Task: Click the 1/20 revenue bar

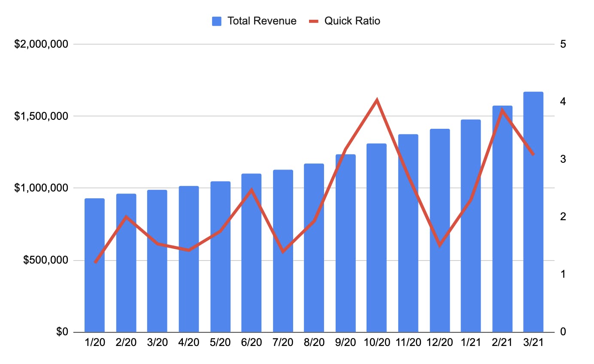Action: 94,265
